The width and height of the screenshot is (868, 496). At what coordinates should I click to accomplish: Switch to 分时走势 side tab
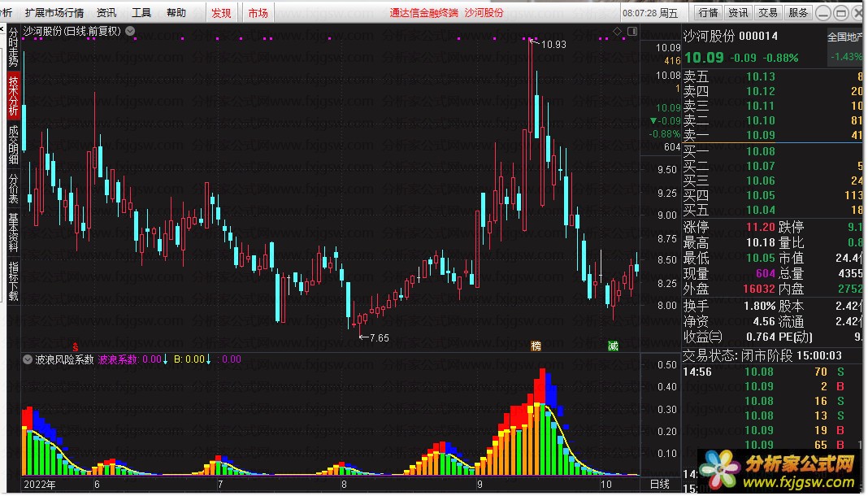tap(13, 47)
